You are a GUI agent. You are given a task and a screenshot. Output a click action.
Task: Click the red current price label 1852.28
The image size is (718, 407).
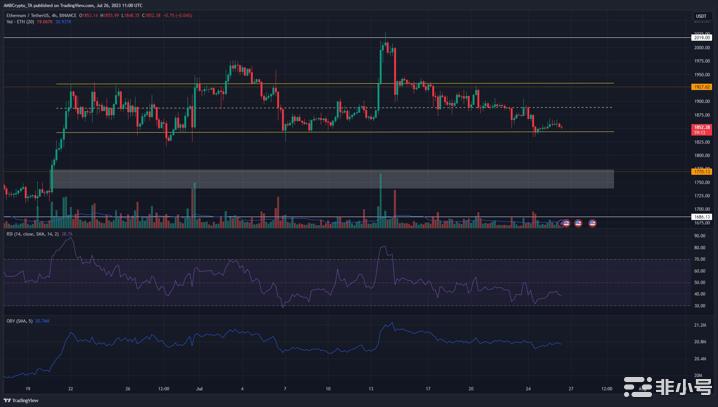(701, 129)
